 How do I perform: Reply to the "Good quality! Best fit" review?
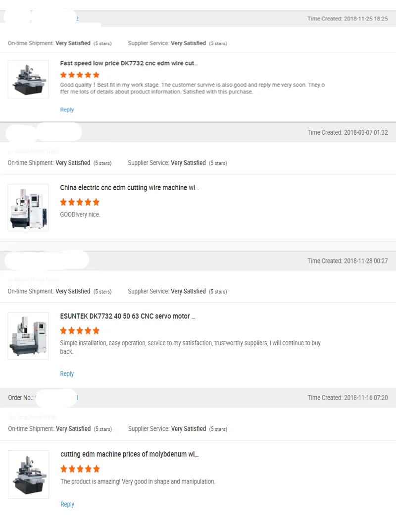pos(67,110)
